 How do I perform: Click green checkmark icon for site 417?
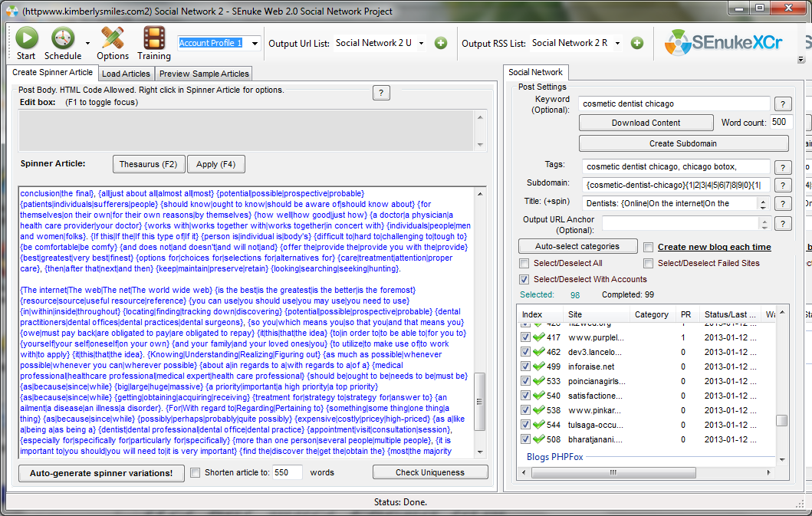tap(538, 337)
